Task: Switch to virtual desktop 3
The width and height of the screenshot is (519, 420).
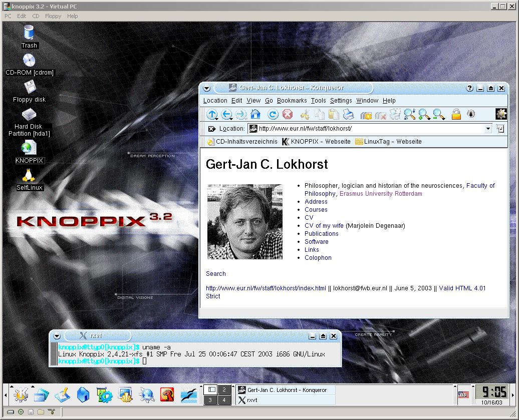Action: pos(210,400)
